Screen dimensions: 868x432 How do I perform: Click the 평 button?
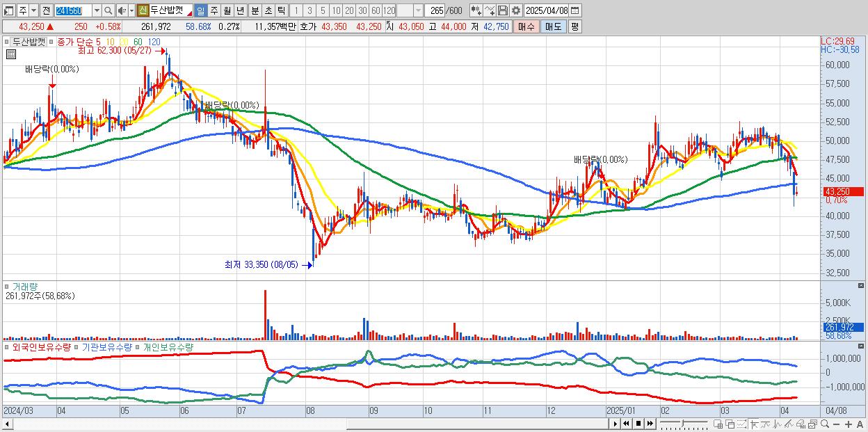coord(574,26)
